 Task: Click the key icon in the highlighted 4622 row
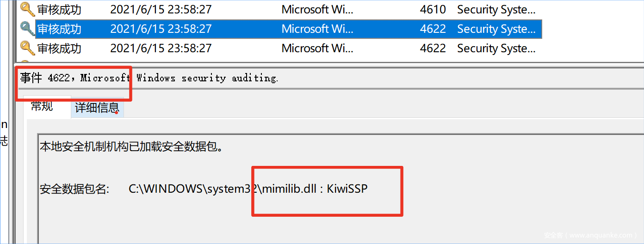tap(27, 29)
